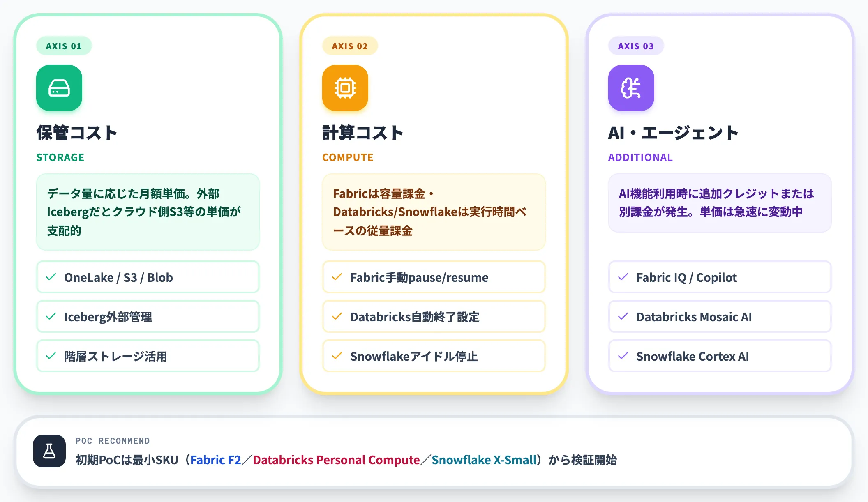Viewport: 868px width, 502px height.
Task: Click the green storage drive icon
Action: pyautogui.click(x=59, y=88)
